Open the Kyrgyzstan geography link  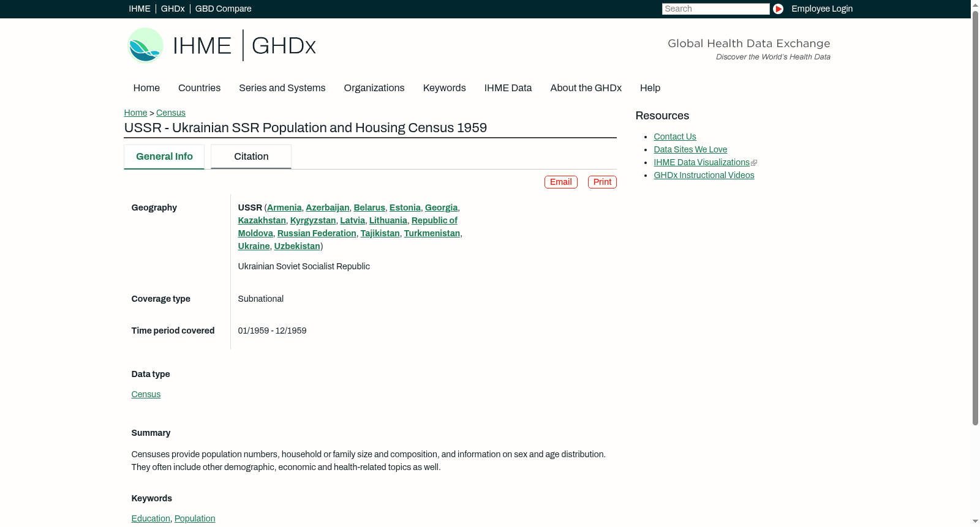[313, 220]
